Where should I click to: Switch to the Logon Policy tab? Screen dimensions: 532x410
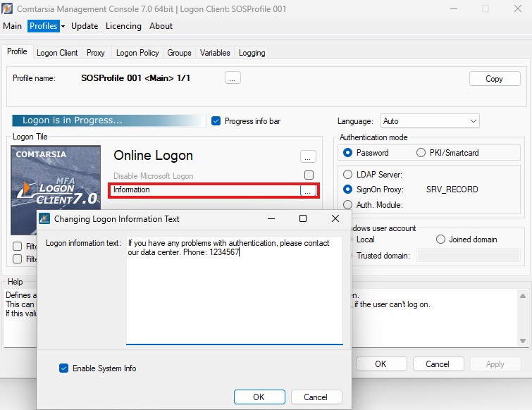click(137, 53)
